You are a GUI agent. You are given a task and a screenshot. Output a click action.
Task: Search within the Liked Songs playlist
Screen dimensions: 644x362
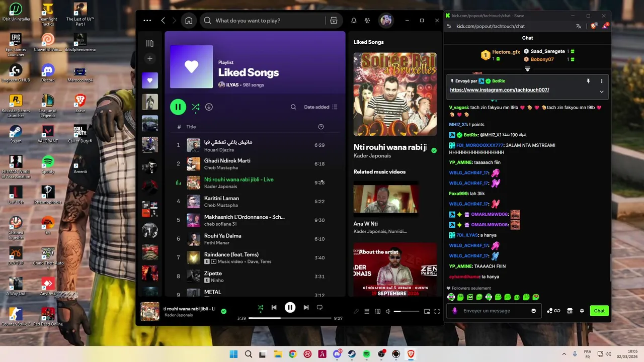(x=293, y=107)
